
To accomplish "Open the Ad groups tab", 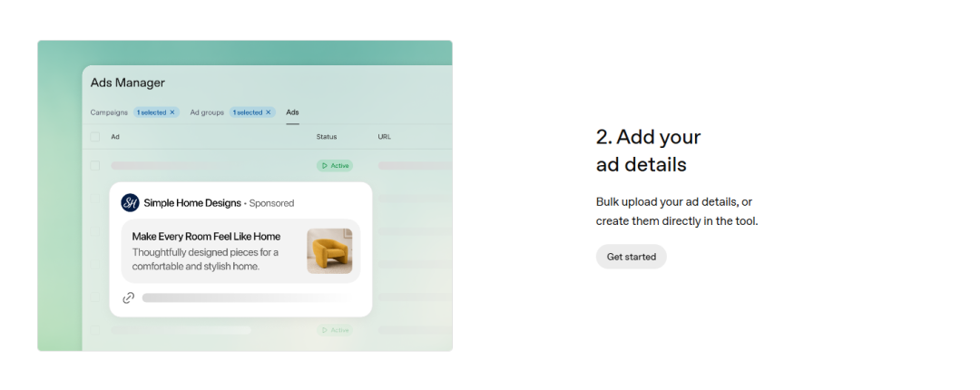I will (207, 112).
